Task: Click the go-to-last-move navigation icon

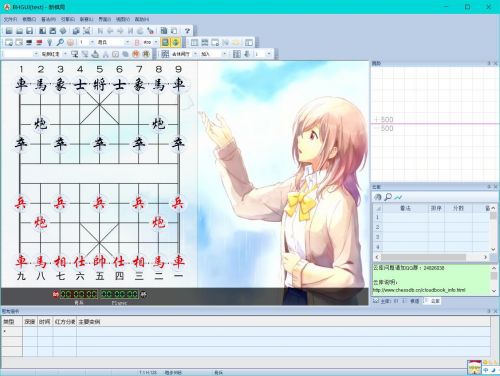Action: point(130,31)
